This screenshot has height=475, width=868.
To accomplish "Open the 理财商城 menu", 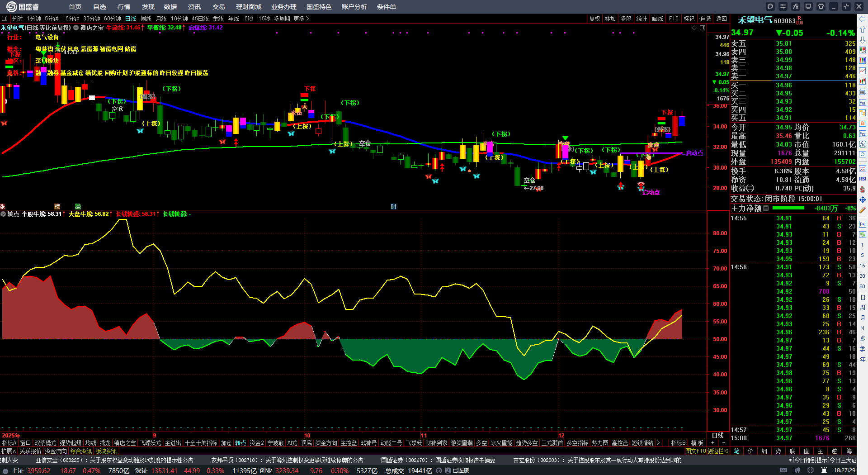I will [x=249, y=7].
